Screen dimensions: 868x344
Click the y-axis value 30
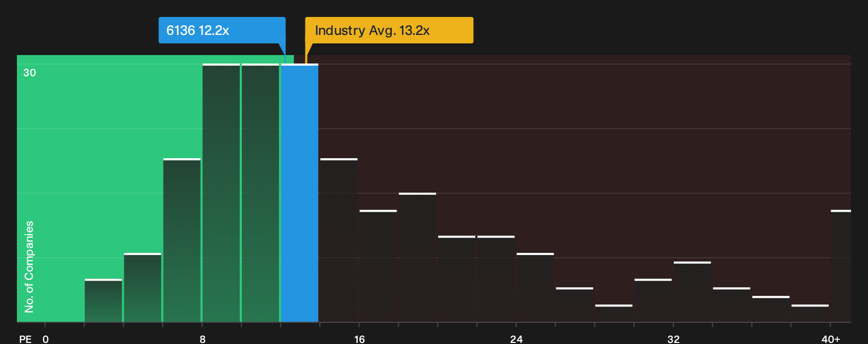pyautogui.click(x=30, y=73)
